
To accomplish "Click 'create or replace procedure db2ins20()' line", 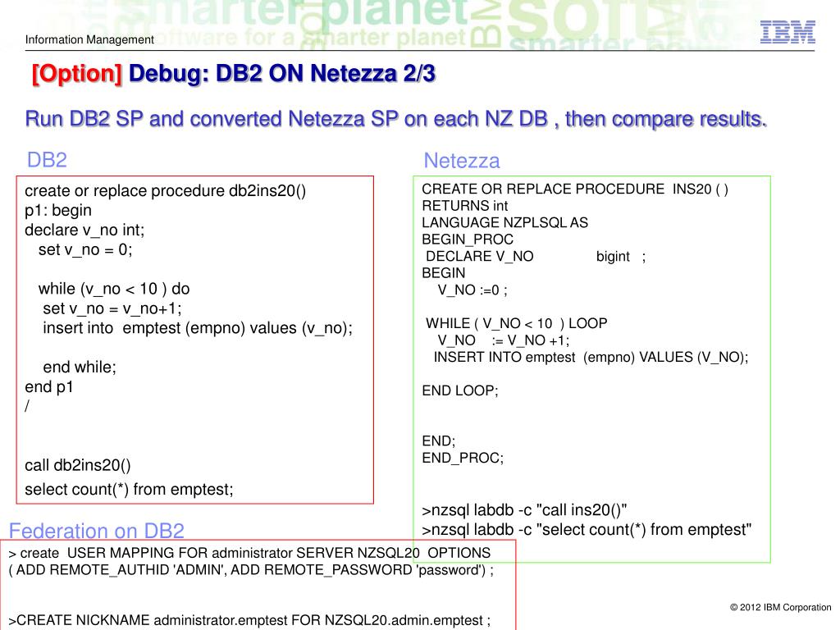I will point(166,191).
